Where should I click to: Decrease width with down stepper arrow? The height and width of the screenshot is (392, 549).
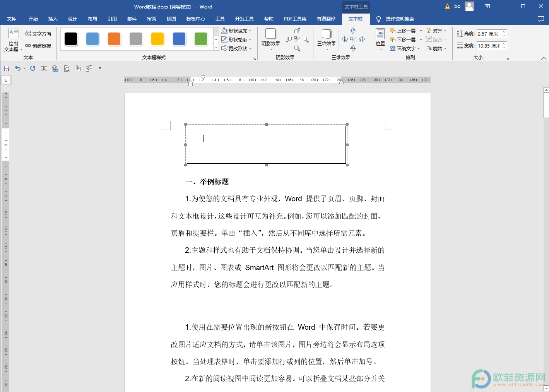[504, 48]
